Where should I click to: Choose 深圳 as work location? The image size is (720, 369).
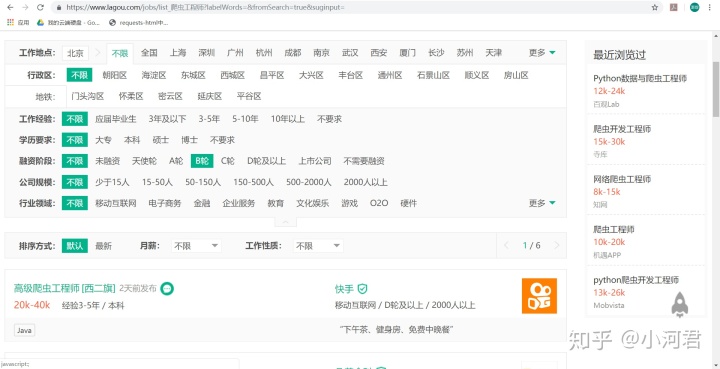click(x=207, y=53)
